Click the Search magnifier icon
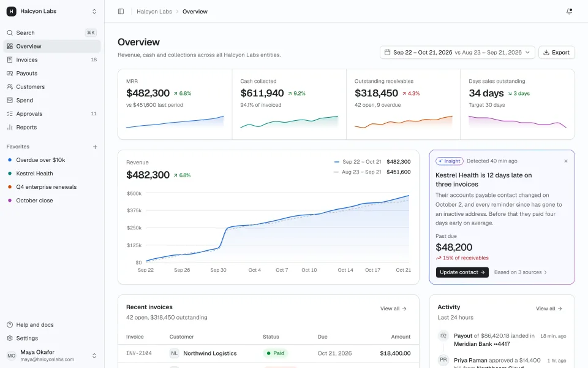 coord(10,33)
